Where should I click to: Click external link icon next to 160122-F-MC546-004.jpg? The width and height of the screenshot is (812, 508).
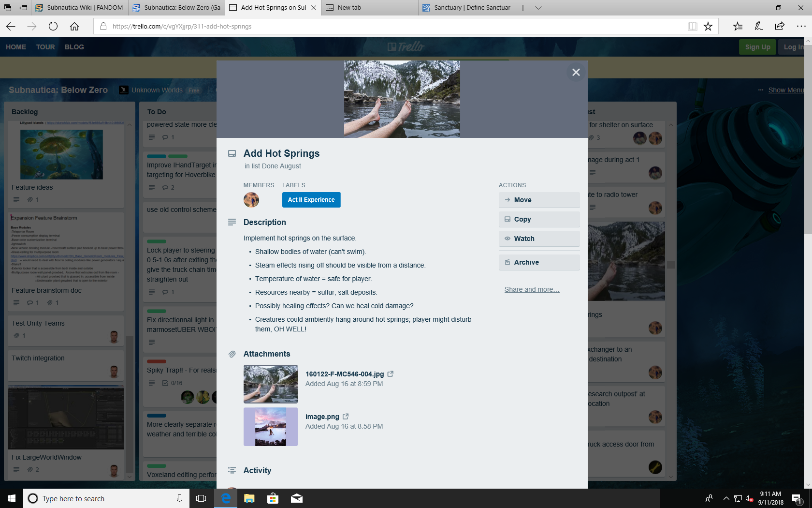point(391,374)
